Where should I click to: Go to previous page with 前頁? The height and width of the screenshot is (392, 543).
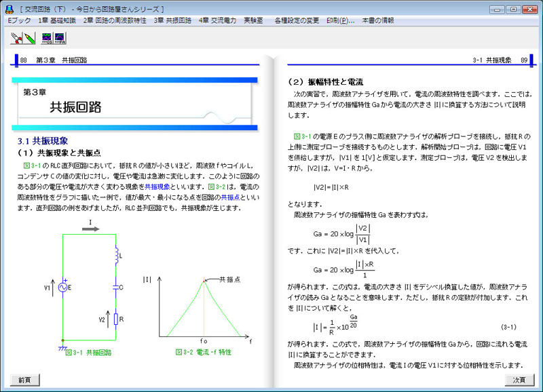[x=24, y=380]
